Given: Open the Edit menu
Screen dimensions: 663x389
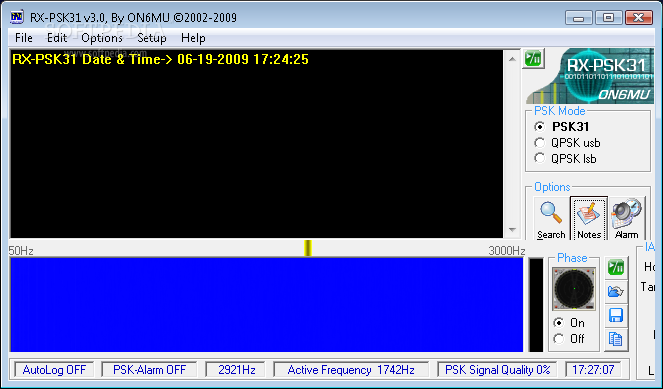Looking at the screenshot, I should tap(57, 38).
